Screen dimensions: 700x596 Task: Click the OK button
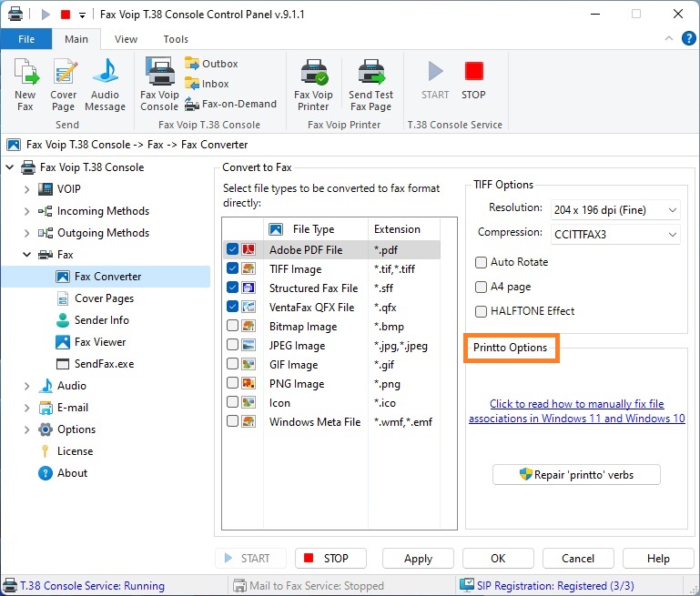pyautogui.click(x=498, y=558)
